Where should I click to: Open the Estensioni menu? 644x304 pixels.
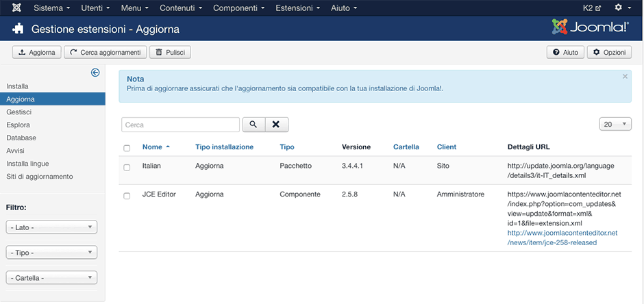click(297, 8)
